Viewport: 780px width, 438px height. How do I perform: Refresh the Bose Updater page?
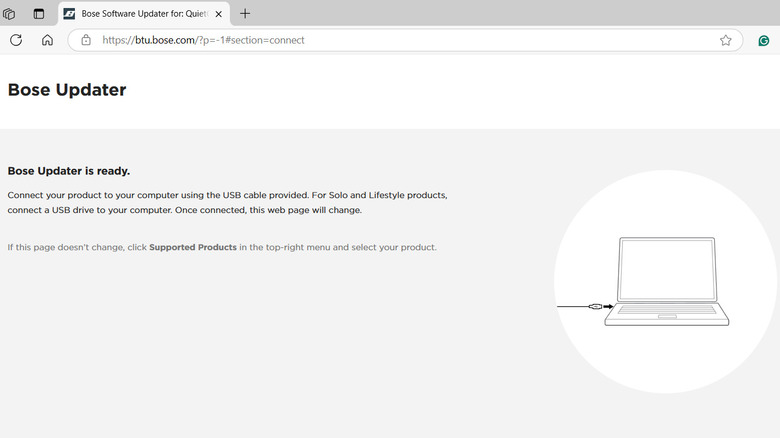coord(16,40)
